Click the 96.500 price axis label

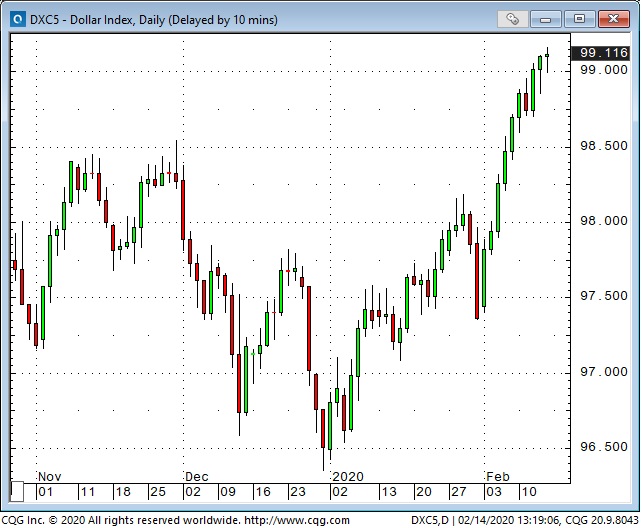click(604, 447)
